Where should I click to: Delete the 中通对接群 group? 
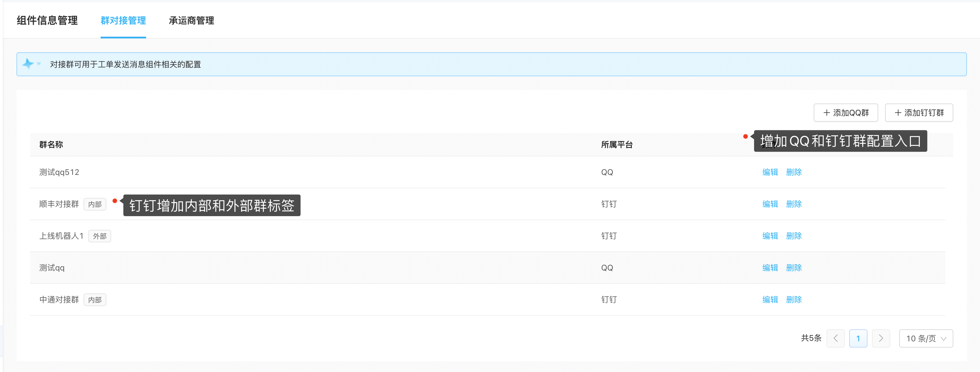(x=794, y=300)
